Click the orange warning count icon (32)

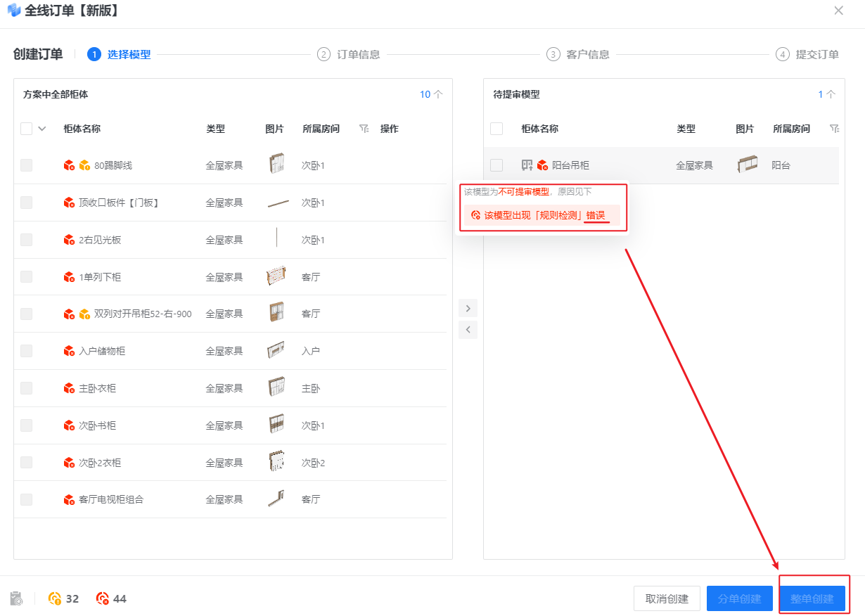point(55,598)
